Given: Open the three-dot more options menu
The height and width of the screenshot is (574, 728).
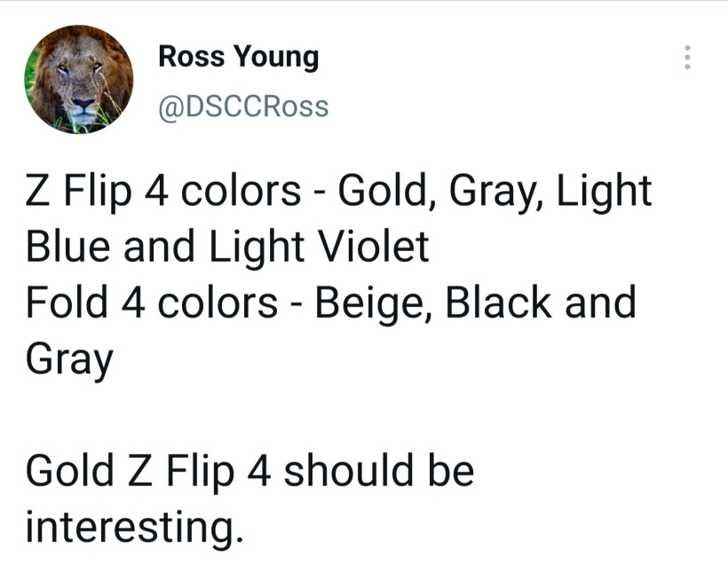Looking at the screenshot, I should click(688, 58).
